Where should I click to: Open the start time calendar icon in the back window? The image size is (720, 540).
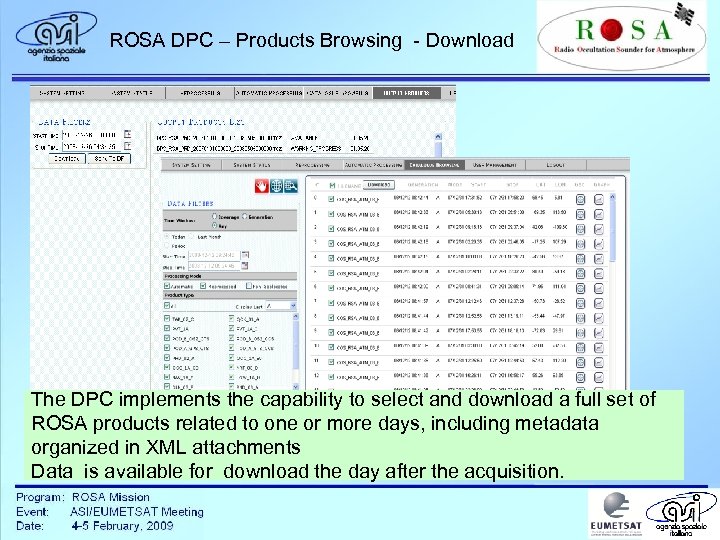(128, 135)
